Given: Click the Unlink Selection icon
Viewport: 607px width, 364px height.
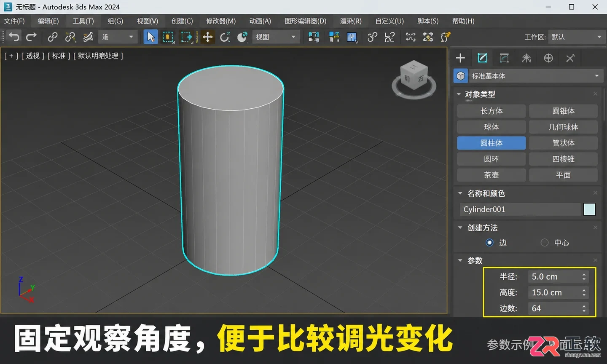Looking at the screenshot, I should pyautogui.click(x=70, y=37).
